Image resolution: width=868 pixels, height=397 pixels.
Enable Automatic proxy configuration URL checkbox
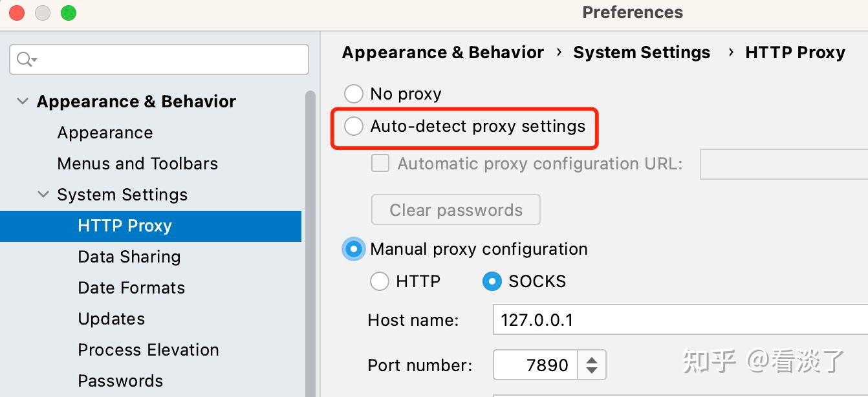(x=380, y=163)
